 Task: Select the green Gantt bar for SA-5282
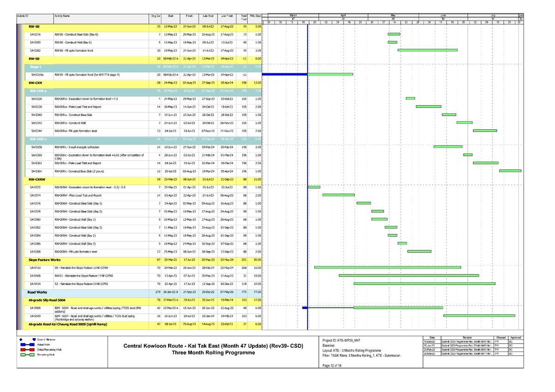(x=427, y=50)
